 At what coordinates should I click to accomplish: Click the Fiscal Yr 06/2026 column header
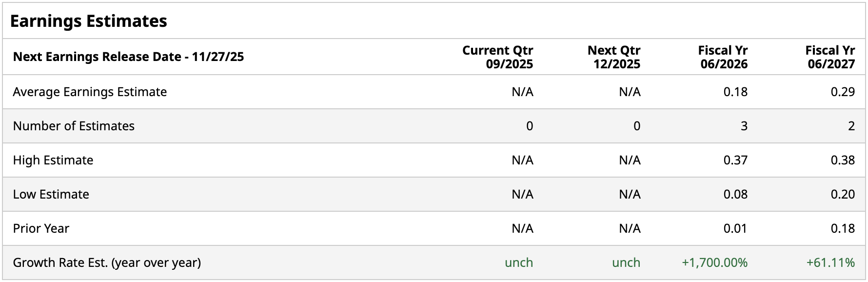click(723, 57)
